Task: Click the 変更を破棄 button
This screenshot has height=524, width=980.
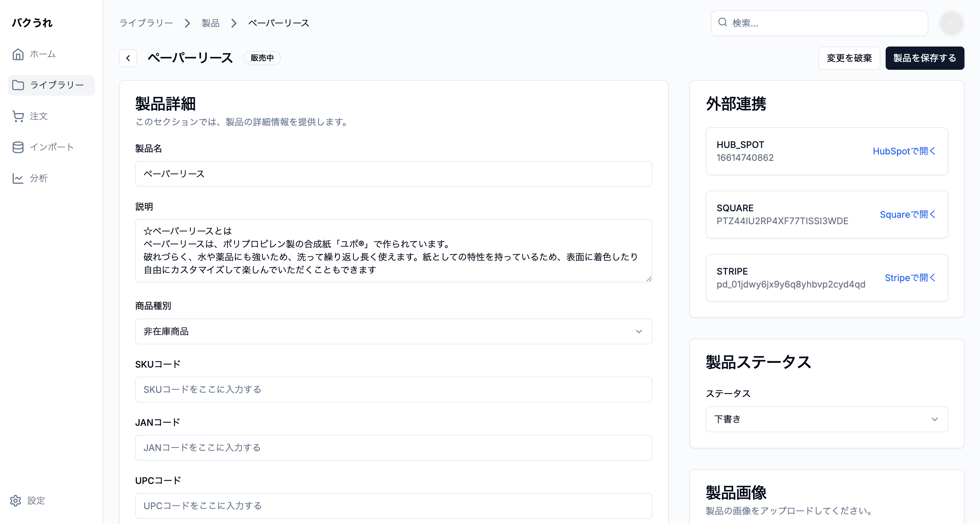Action: (849, 58)
